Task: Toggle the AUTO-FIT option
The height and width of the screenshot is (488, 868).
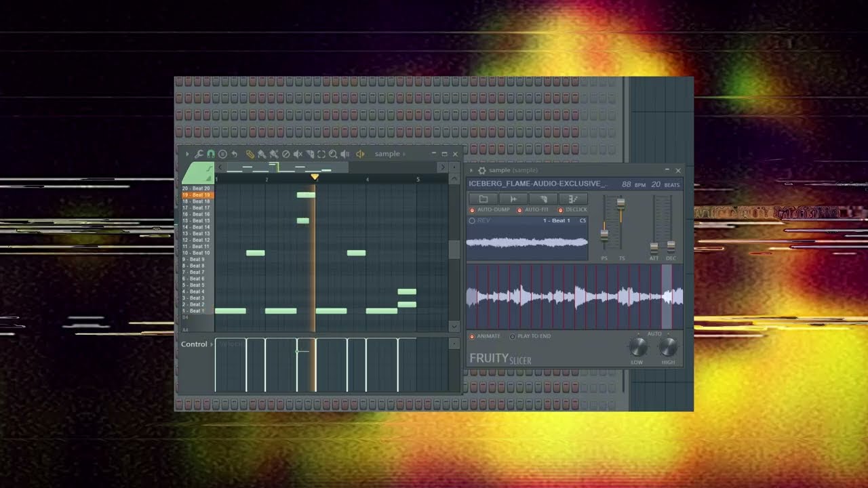Action: (x=519, y=210)
